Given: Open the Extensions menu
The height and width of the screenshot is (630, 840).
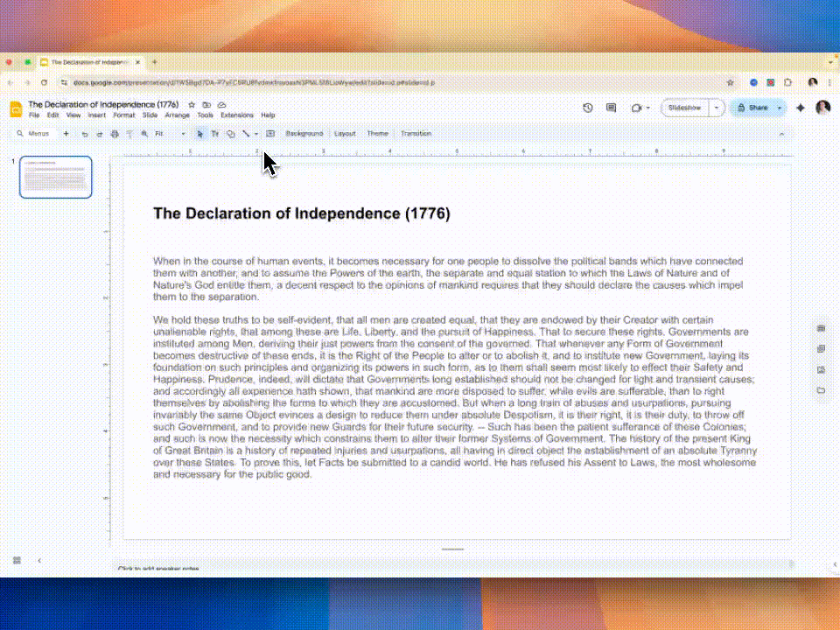Looking at the screenshot, I should click(236, 115).
